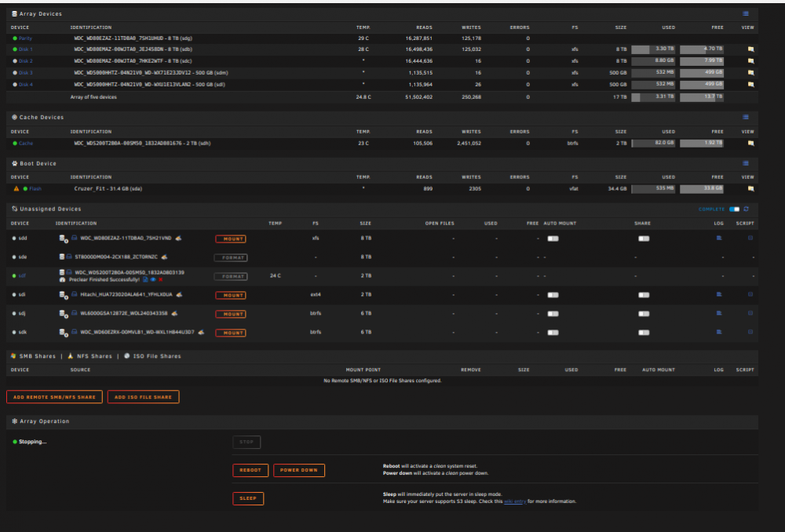Enable Auto Mount for sdi
Screen dimensions: 785x532
click(553, 295)
